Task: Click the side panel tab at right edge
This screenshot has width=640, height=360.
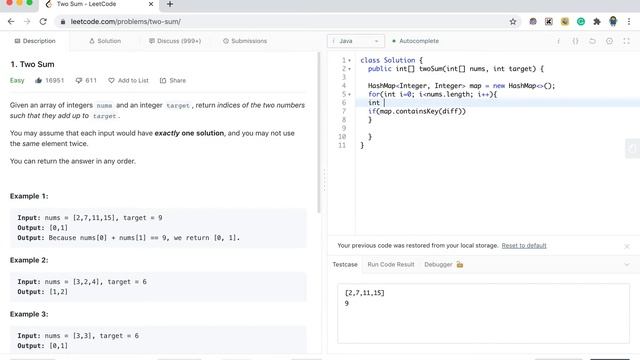Action: [633, 148]
